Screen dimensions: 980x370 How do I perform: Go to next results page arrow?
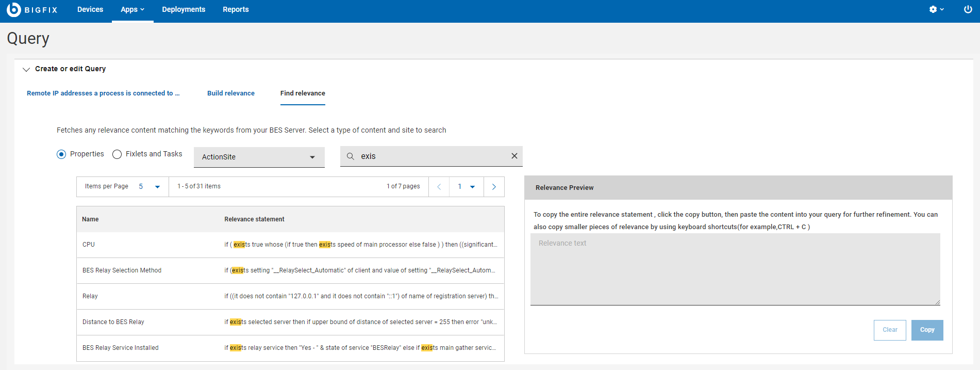pyautogui.click(x=494, y=187)
